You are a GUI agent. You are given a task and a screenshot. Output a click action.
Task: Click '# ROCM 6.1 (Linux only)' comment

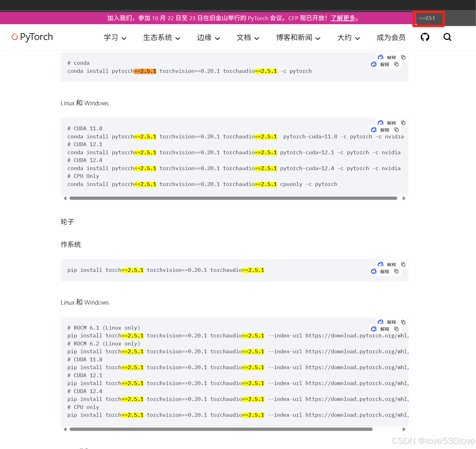[104, 328]
